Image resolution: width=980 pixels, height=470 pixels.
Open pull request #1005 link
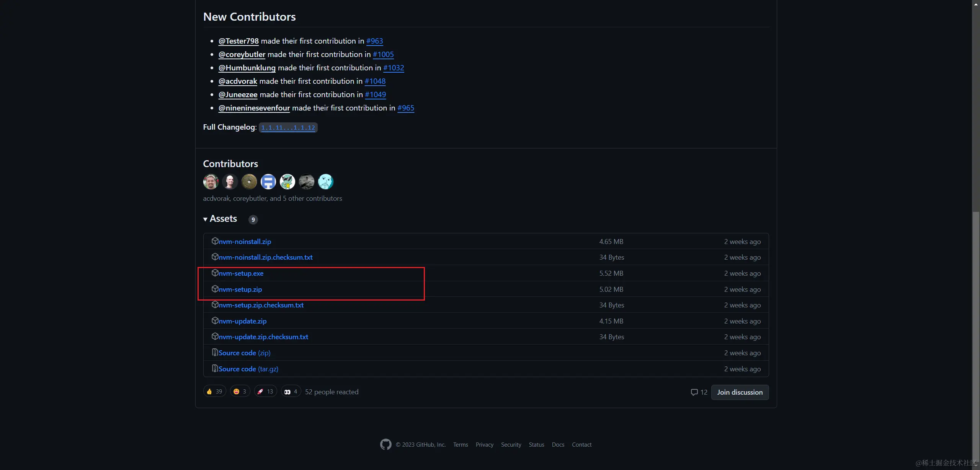383,54
